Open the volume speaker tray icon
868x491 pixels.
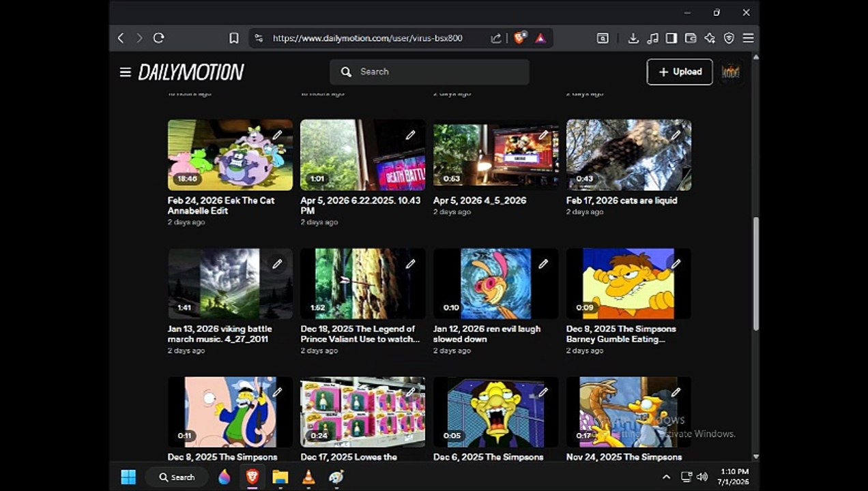pyautogui.click(x=703, y=477)
